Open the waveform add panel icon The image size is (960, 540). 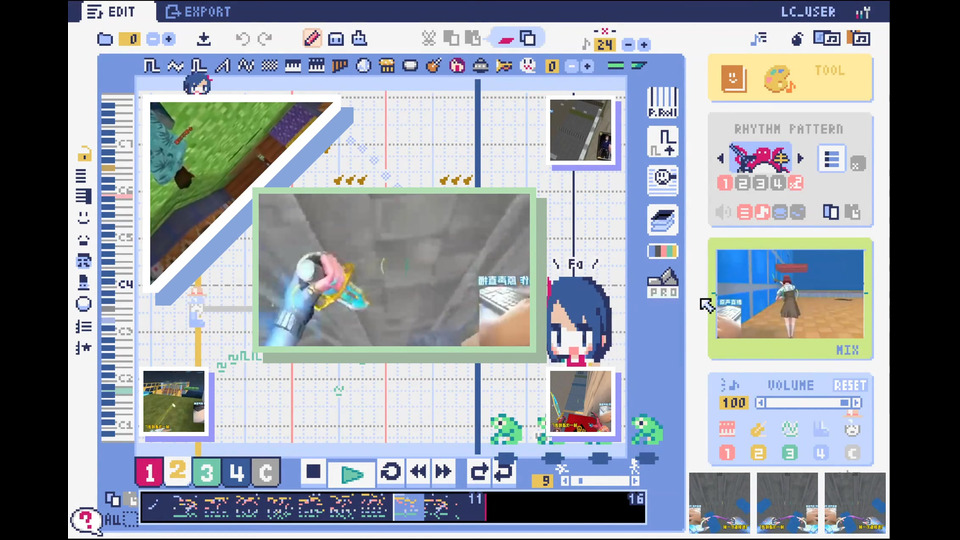662,142
